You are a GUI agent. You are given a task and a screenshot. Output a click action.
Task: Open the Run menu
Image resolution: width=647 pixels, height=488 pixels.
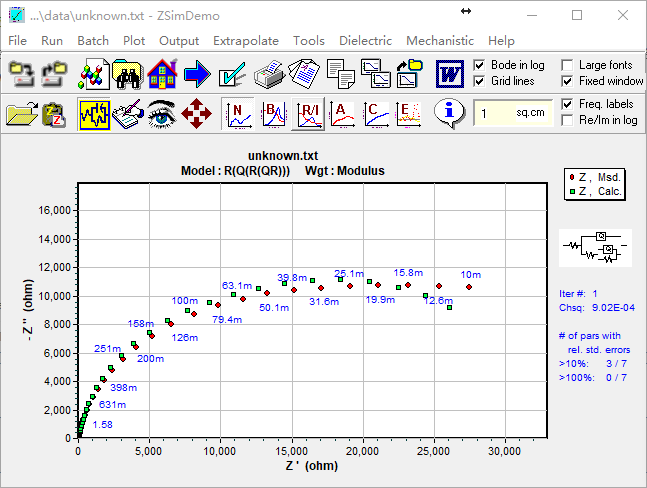pos(52,41)
